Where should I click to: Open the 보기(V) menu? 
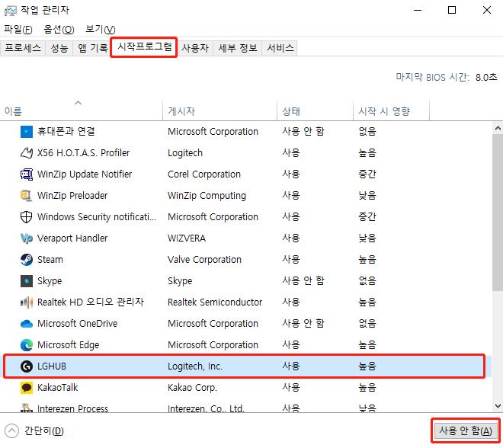[x=101, y=30]
